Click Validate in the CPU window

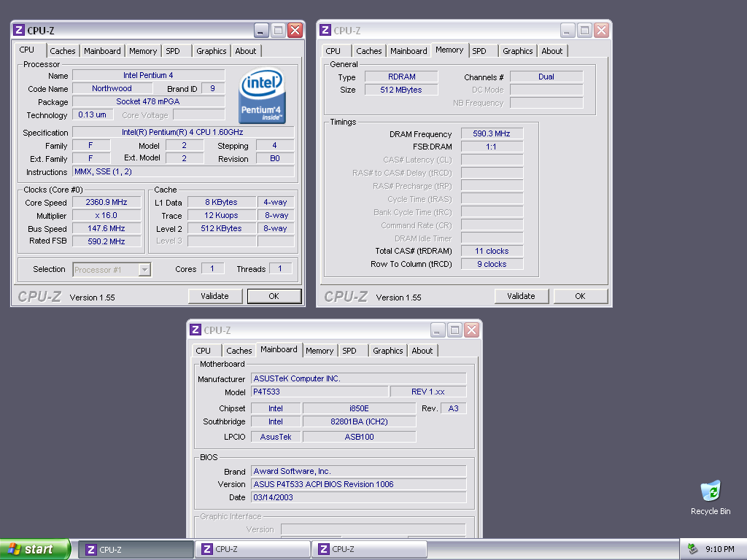pos(215,296)
